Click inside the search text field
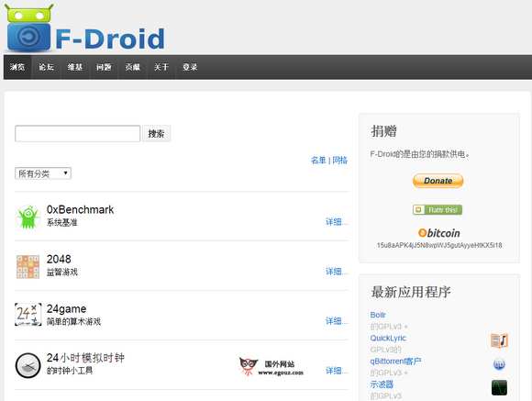The image size is (532, 401). coord(77,133)
